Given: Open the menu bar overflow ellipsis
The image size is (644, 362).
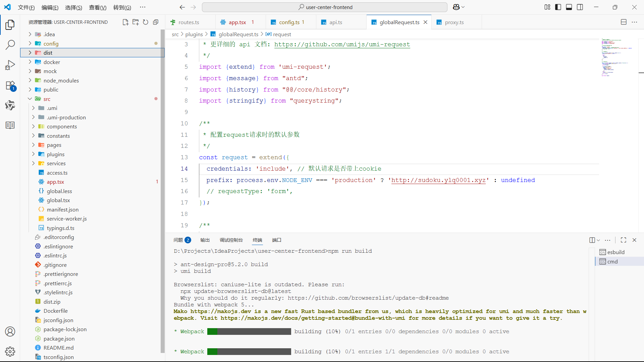Looking at the screenshot, I should click(143, 7).
